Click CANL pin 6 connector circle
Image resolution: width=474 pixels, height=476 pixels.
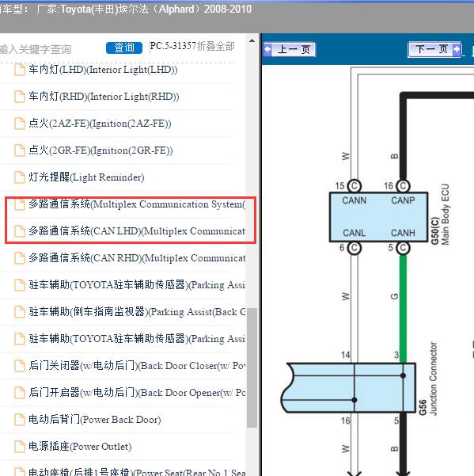point(354,248)
